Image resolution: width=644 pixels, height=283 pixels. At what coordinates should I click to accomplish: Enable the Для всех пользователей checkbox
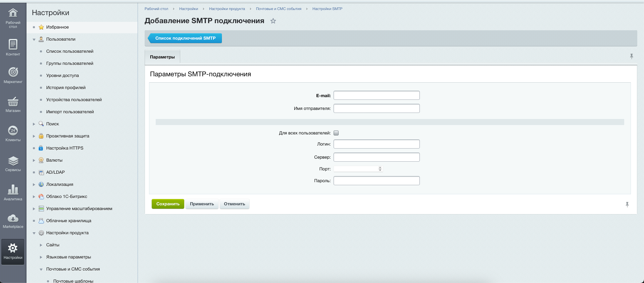coord(336,133)
